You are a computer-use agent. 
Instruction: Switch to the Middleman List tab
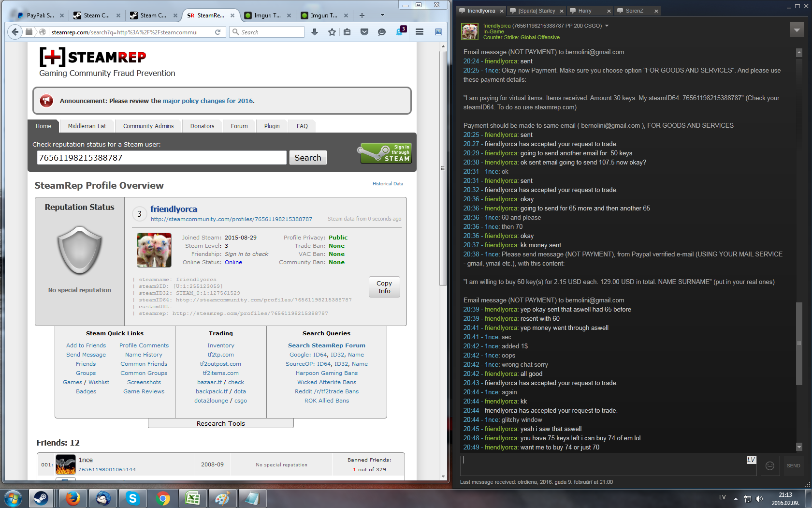point(87,126)
